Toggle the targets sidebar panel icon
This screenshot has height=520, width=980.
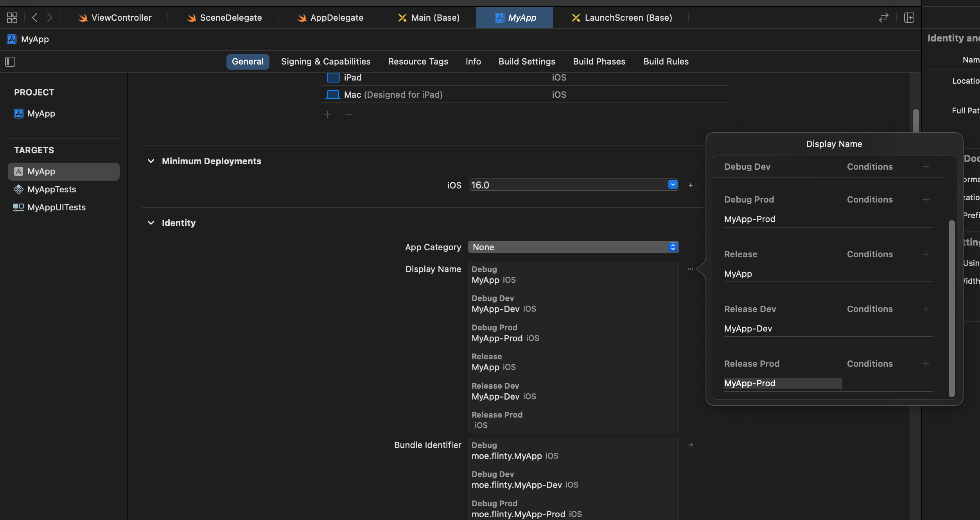(x=10, y=62)
